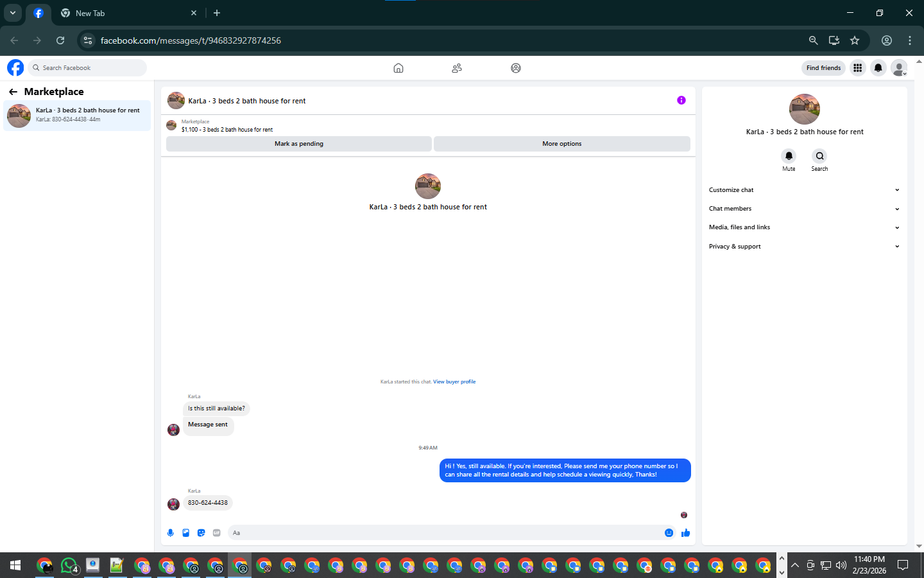Open Chrome tab search dropdown arrow
Screen dimensions: 924x578
(13, 13)
